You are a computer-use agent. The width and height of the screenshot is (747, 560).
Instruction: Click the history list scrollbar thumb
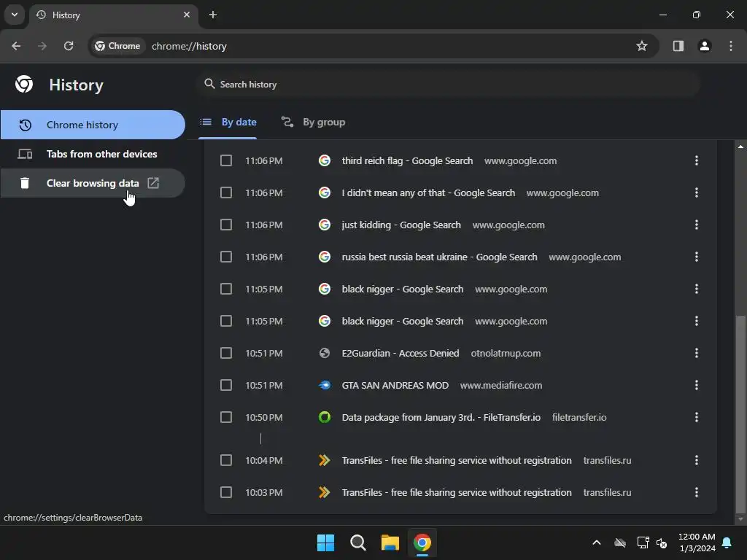coord(740,413)
